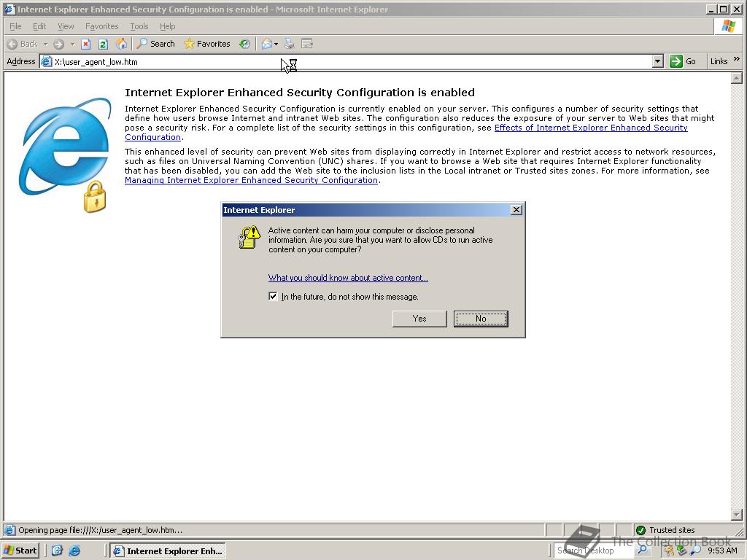
Task: Click the Internet Explorer logo image
Action: 65,155
